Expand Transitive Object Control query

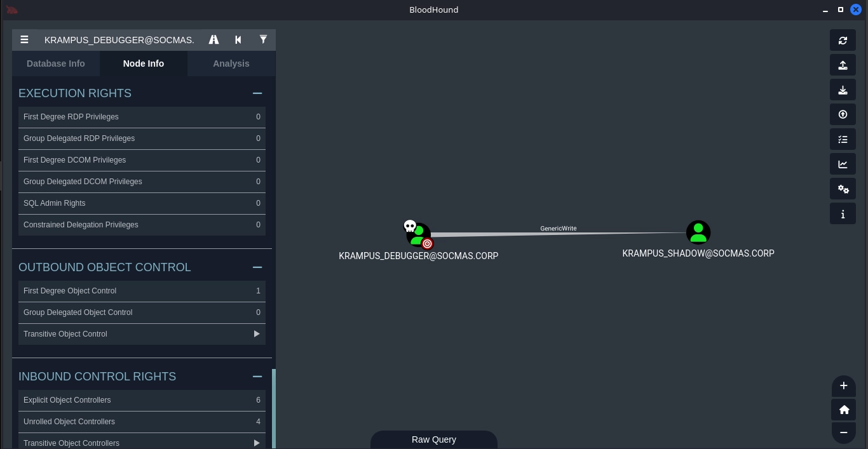256,334
